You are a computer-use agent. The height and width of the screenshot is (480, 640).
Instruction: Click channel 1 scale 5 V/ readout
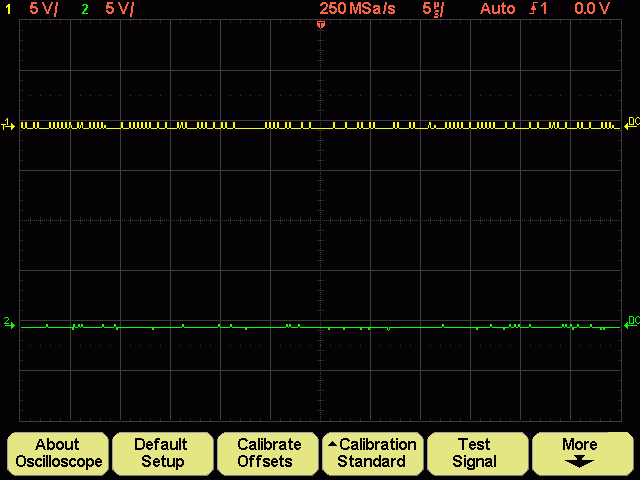click(x=44, y=9)
